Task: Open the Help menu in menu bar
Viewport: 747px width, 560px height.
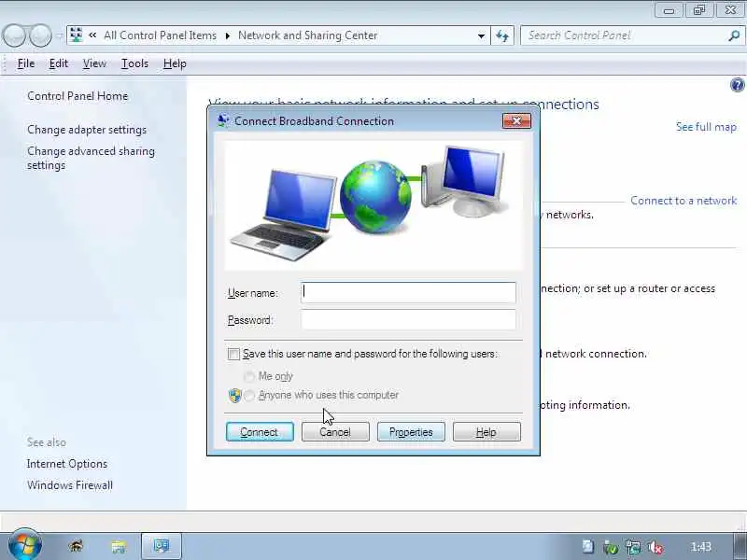Action: [175, 63]
